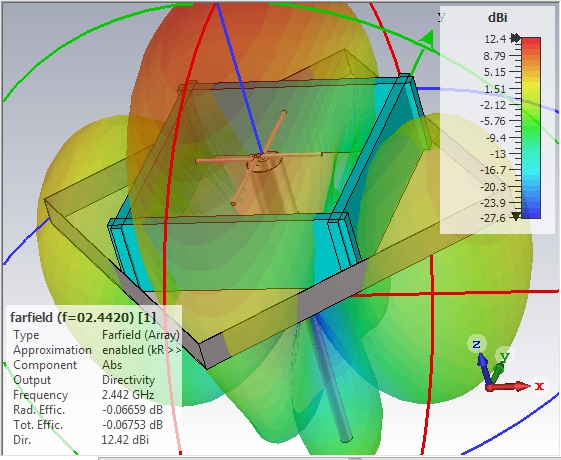Select the Farfield (Array) type entry
Viewport: 561px width, 460px height.
[141, 335]
